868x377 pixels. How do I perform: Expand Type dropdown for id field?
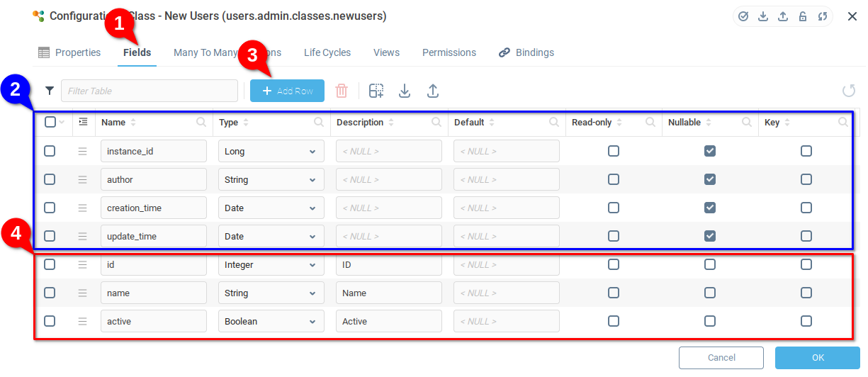tap(271, 264)
